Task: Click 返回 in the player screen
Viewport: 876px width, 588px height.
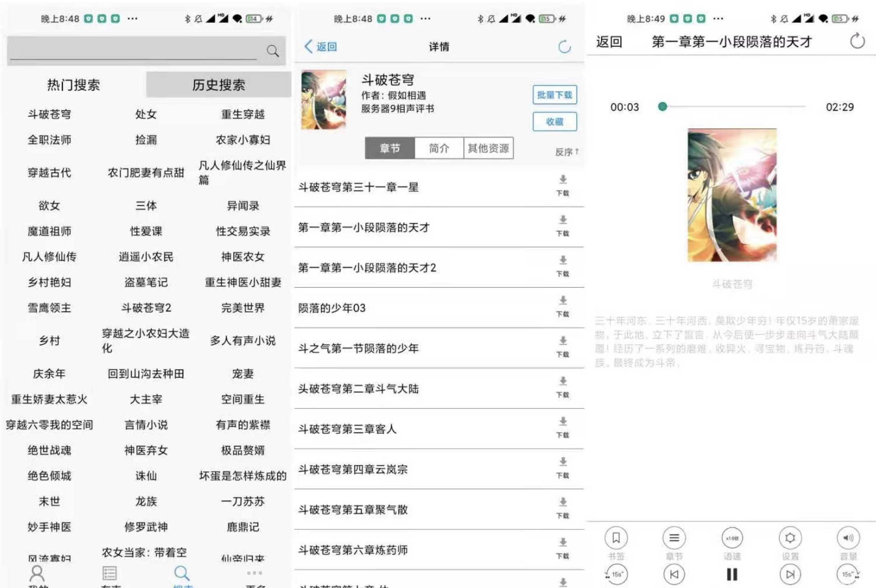Action: coord(609,42)
